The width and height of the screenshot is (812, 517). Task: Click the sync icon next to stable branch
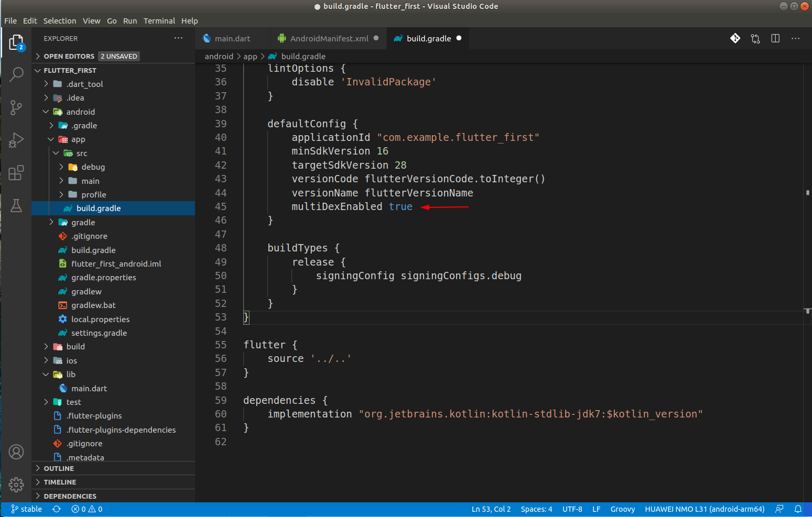[56, 509]
